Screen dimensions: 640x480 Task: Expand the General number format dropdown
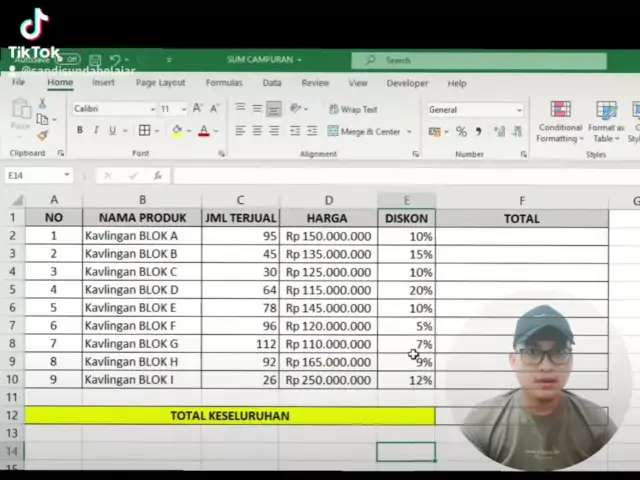coord(519,109)
